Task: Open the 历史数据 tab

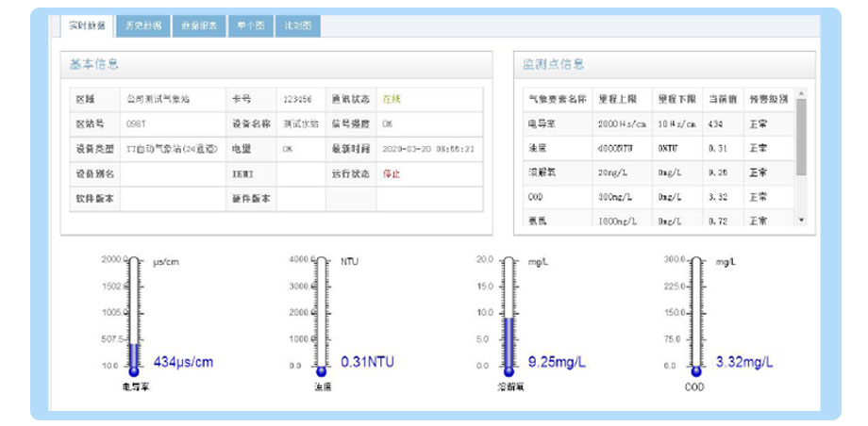Action: [x=144, y=25]
